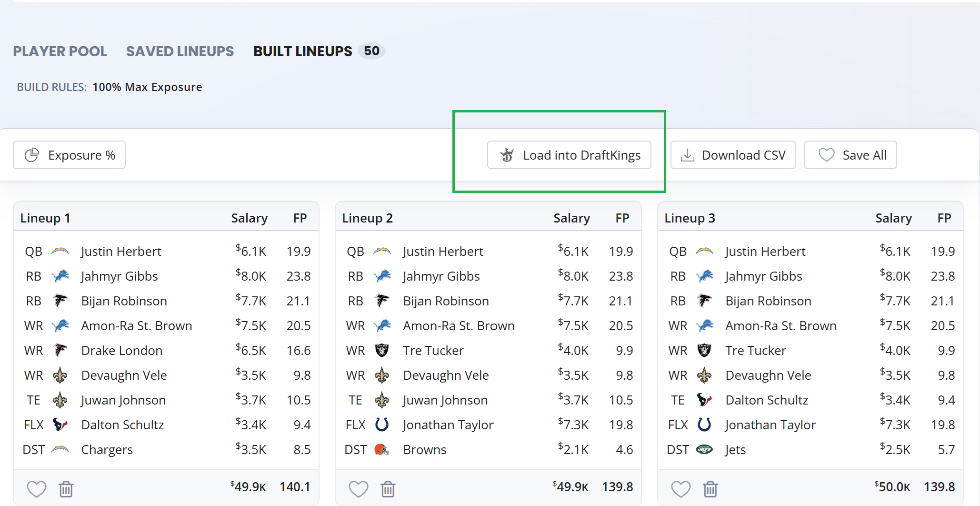Select Dalton Schultz in Lineup 3
This screenshot has height=506, width=980.
pyautogui.click(x=767, y=400)
